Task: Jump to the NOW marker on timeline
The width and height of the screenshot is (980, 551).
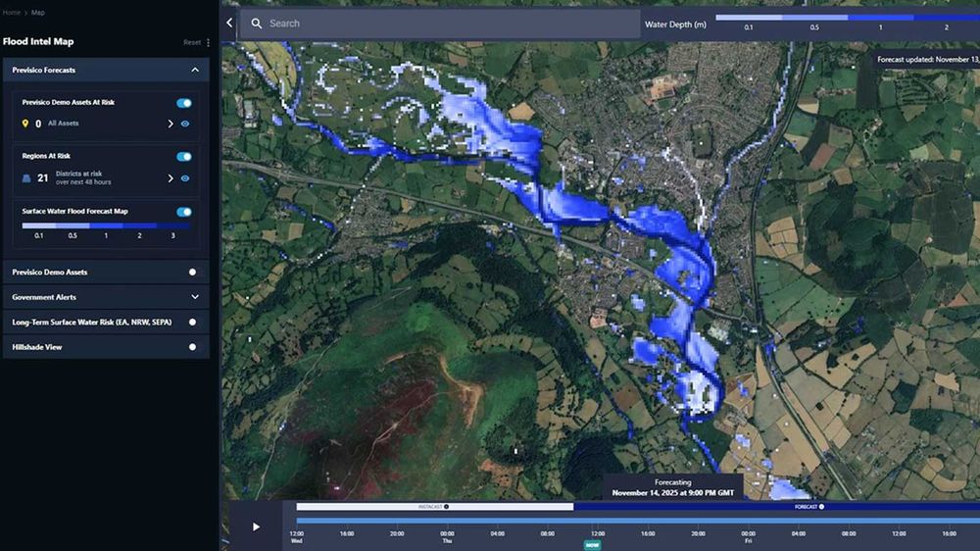Action: pos(592,545)
